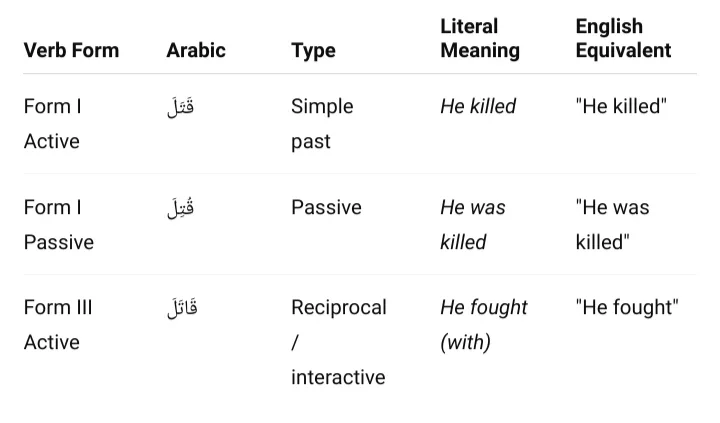This screenshot has width=720, height=423.
Task: Select the italic "He killed" literal meaning
Action: pos(478,106)
